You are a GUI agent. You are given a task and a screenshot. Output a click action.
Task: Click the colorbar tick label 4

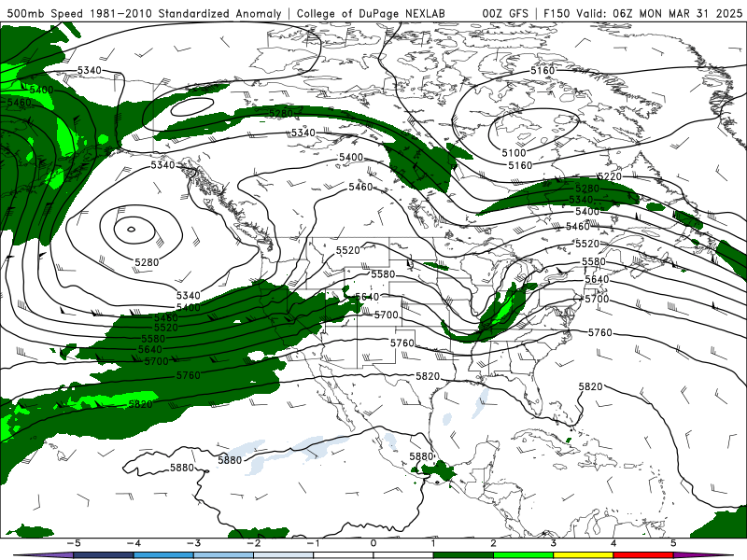pyautogui.click(x=613, y=543)
